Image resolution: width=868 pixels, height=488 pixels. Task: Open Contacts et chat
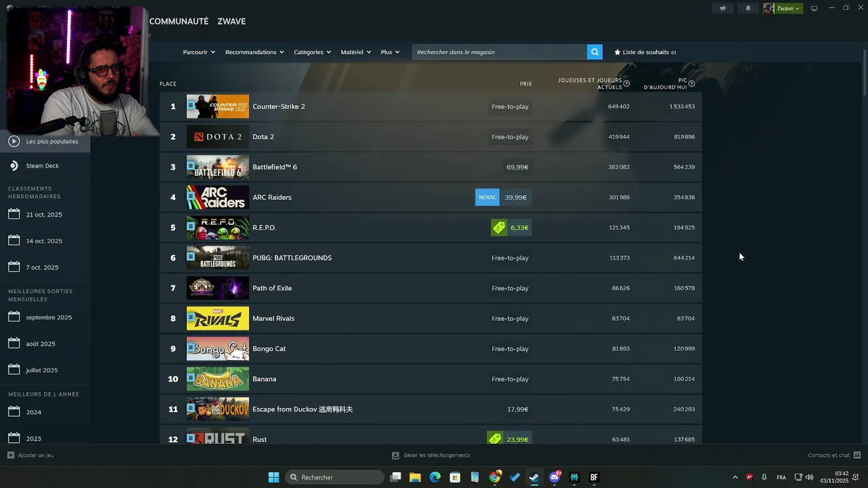(x=834, y=455)
